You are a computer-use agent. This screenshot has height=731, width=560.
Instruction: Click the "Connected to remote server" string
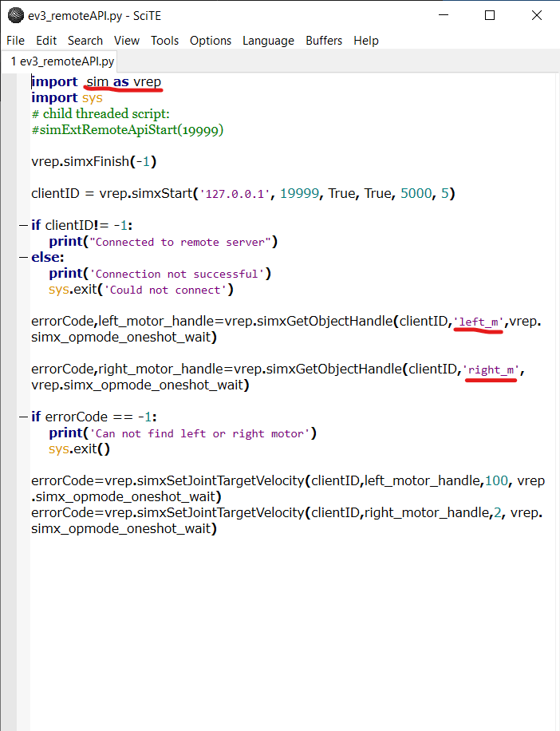[179, 242]
